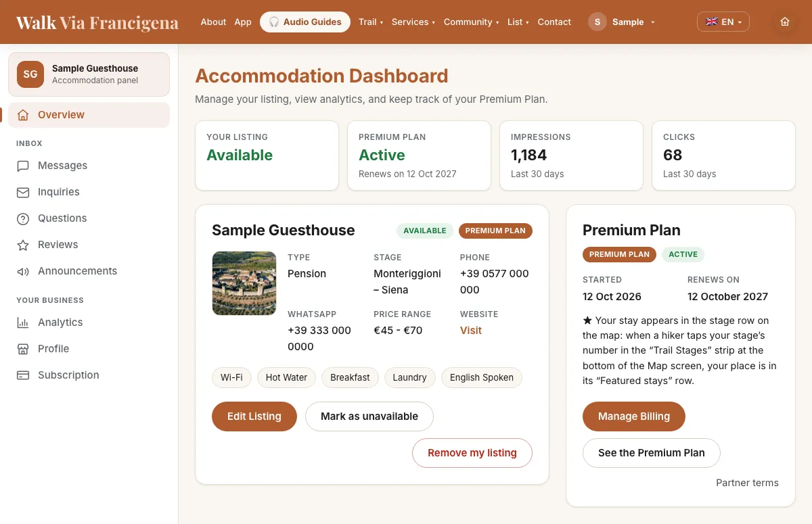Click the Questions help-circle icon
The width and height of the screenshot is (812, 524).
point(23,218)
